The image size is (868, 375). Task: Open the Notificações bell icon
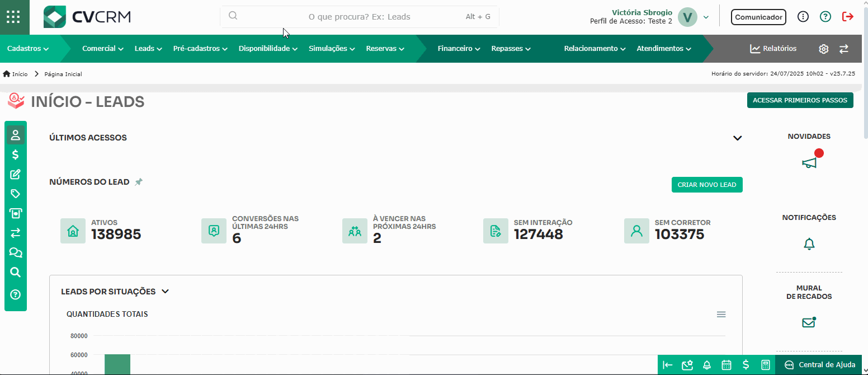click(x=809, y=244)
